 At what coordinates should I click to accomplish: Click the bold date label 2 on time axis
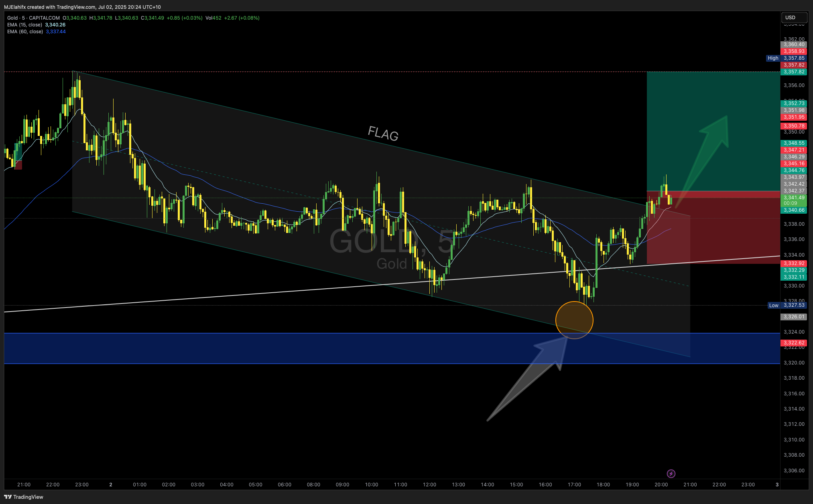click(111, 485)
